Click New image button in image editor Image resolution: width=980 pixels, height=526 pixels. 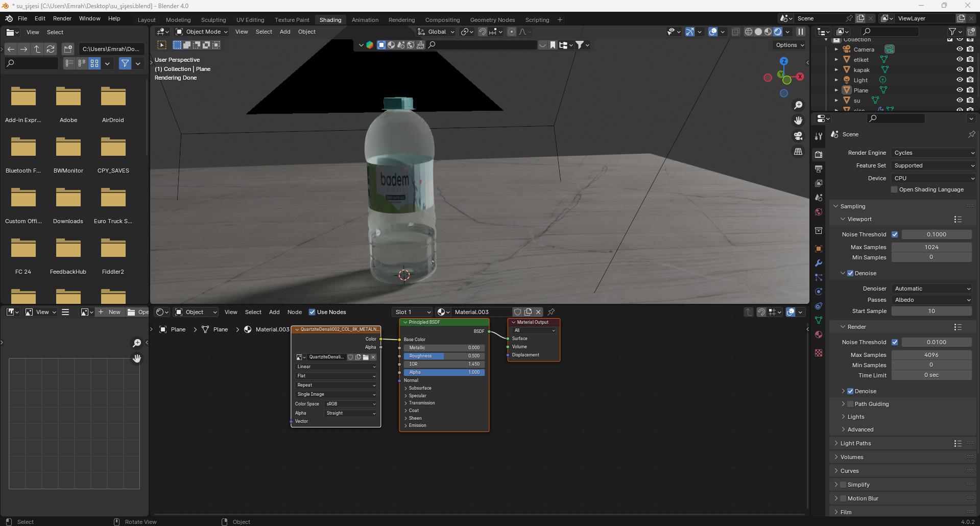pos(110,312)
